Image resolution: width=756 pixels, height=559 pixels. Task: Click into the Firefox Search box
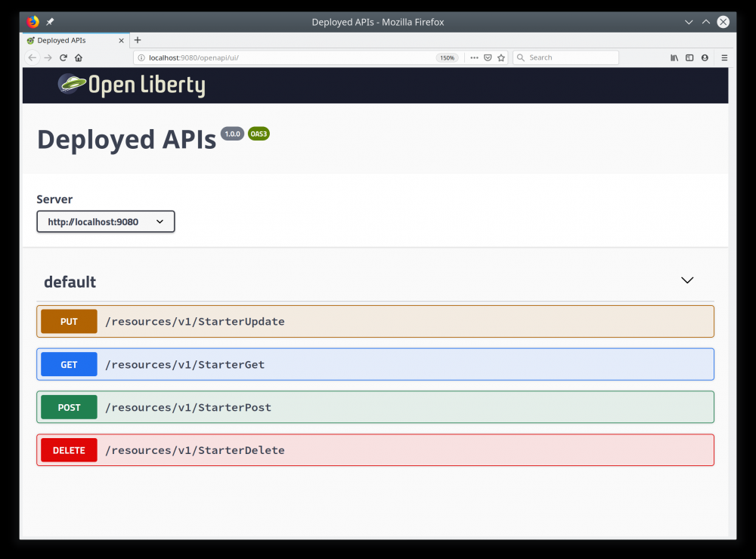tap(571, 57)
